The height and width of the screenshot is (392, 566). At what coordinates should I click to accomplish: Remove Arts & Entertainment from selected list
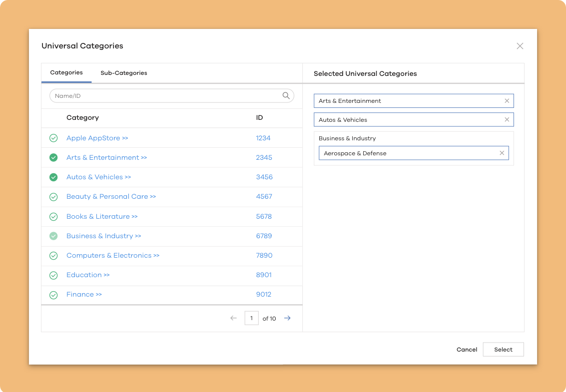(507, 101)
